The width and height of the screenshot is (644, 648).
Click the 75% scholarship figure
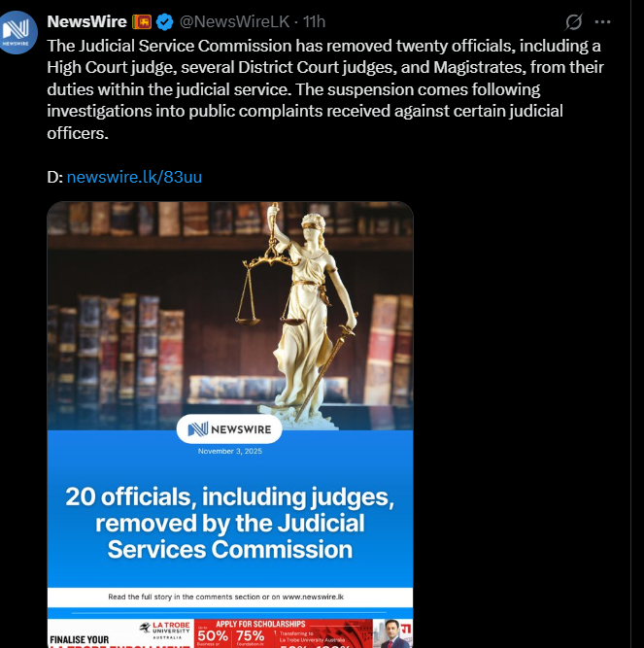click(x=251, y=636)
